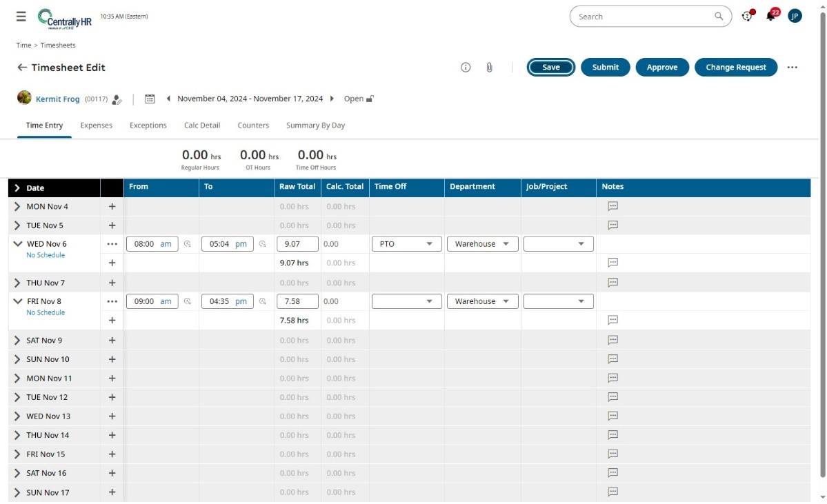Open the JP user profile avatar
This screenshot has width=827, height=504.
[795, 17]
